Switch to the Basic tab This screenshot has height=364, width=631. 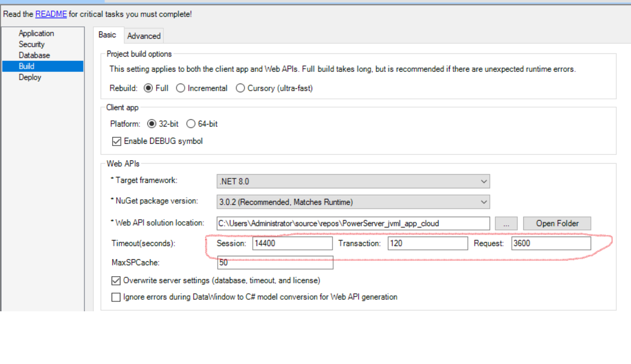tap(107, 35)
